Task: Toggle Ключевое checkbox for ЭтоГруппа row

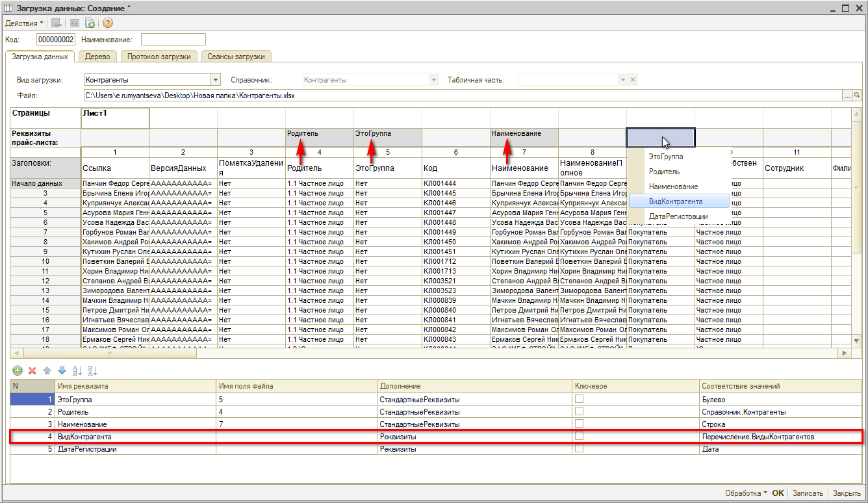Action: click(x=579, y=400)
